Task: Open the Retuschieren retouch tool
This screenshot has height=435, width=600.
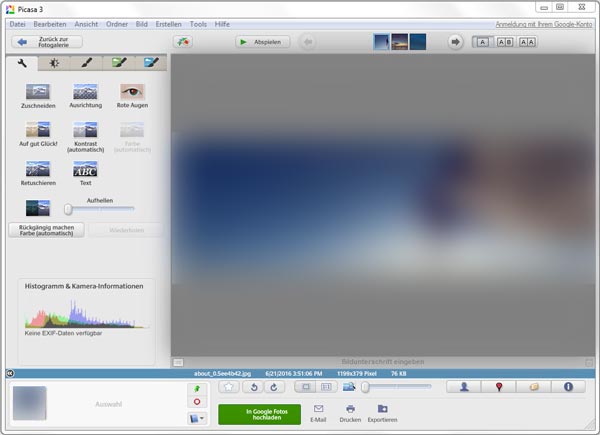Action: point(38,170)
